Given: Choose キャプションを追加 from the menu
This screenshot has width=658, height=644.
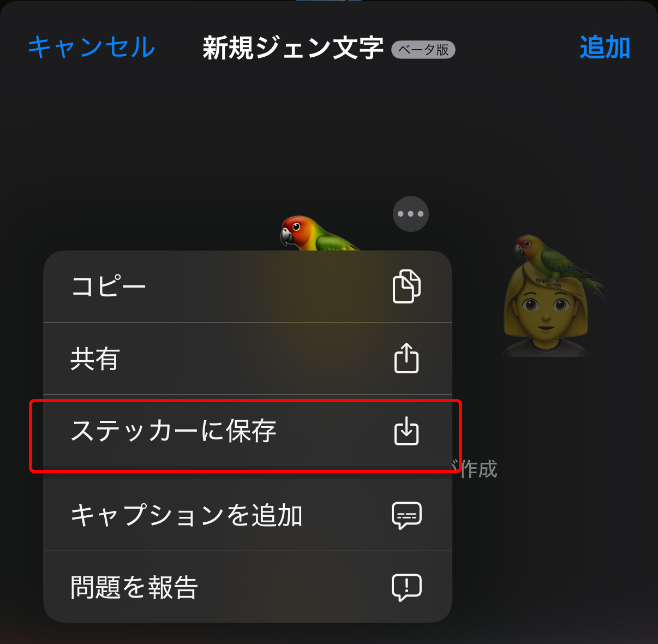Looking at the screenshot, I should pyautogui.click(x=248, y=515).
